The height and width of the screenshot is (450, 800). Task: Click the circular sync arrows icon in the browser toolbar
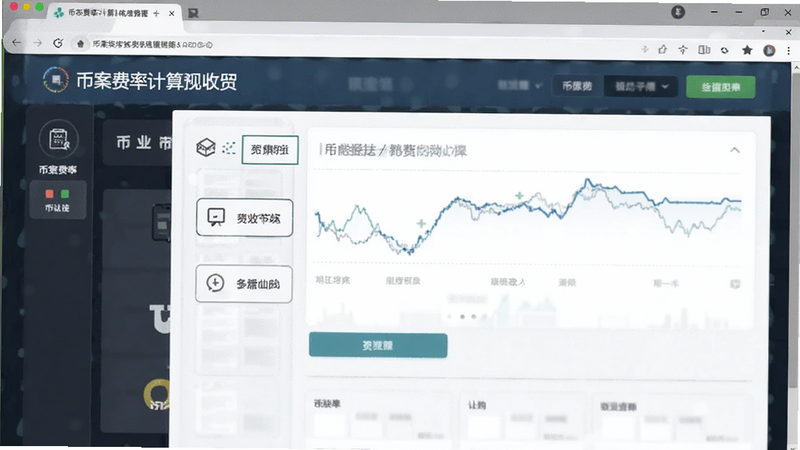click(x=724, y=50)
